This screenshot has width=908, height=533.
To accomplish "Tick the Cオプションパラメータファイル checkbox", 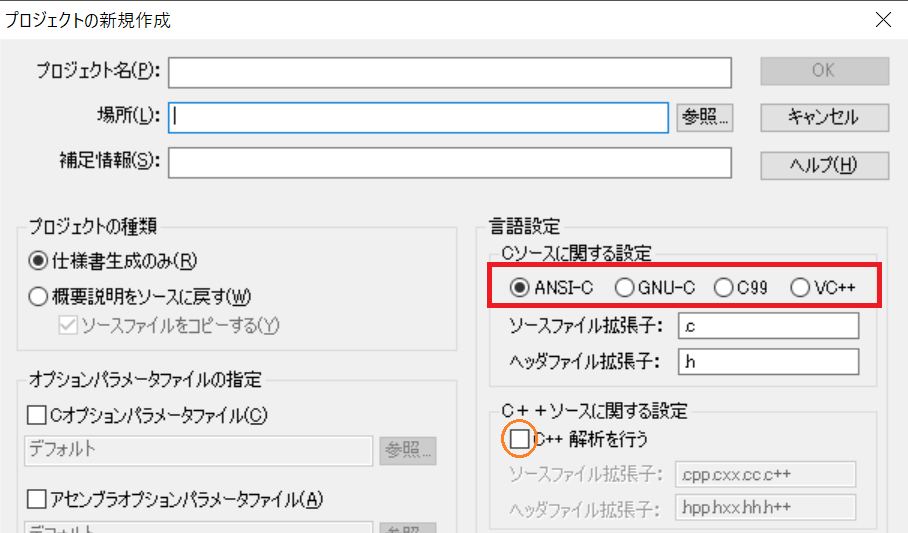I will coord(37,414).
